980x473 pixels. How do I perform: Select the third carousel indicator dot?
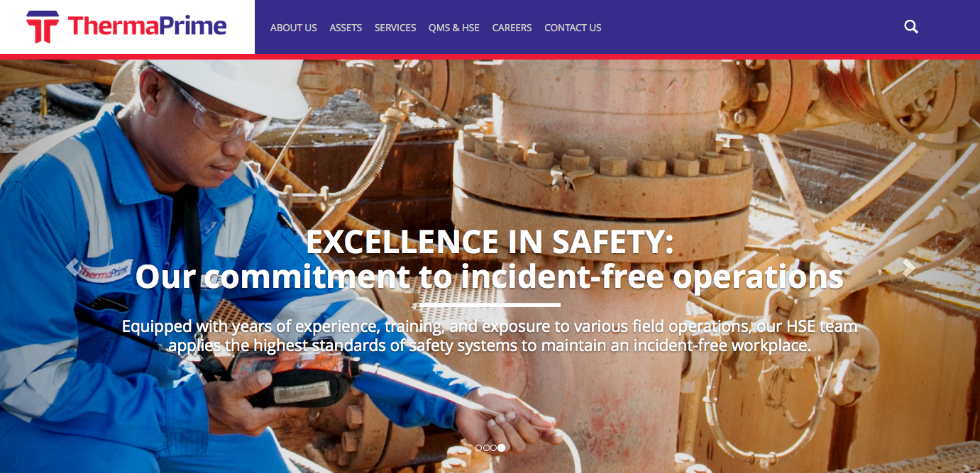[x=493, y=447]
